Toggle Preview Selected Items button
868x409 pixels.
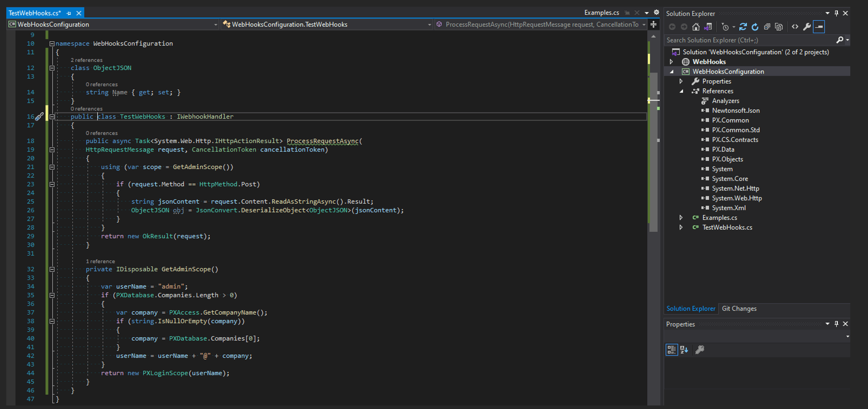point(819,27)
